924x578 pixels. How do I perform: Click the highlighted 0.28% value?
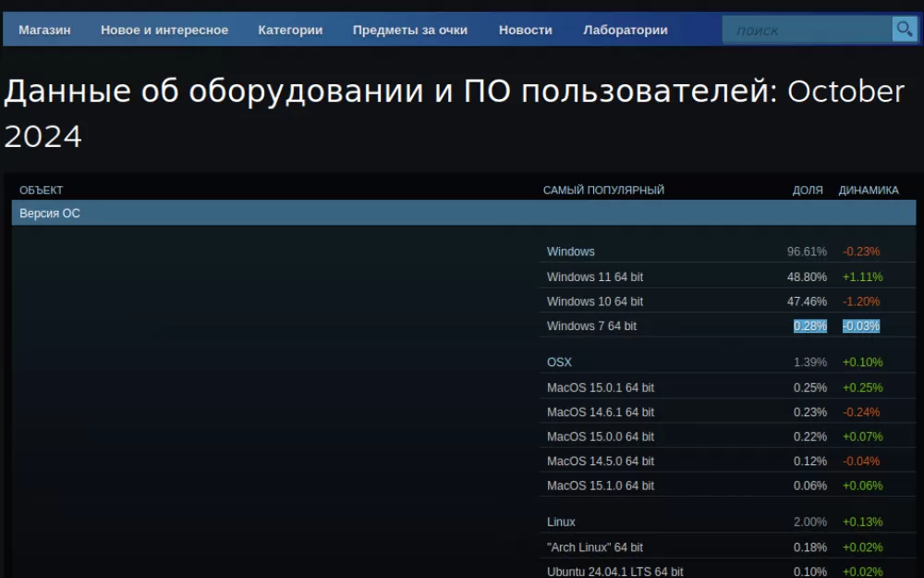click(810, 326)
